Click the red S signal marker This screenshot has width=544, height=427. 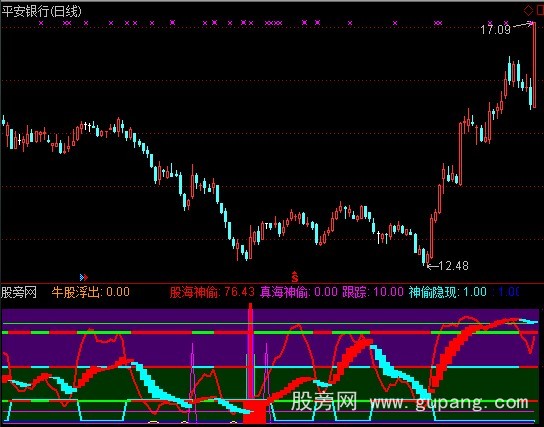[x=295, y=276]
